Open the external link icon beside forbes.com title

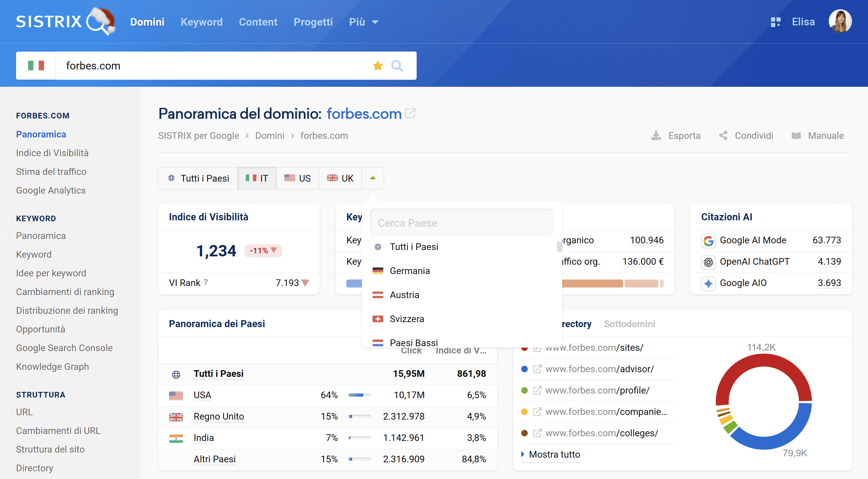(410, 113)
